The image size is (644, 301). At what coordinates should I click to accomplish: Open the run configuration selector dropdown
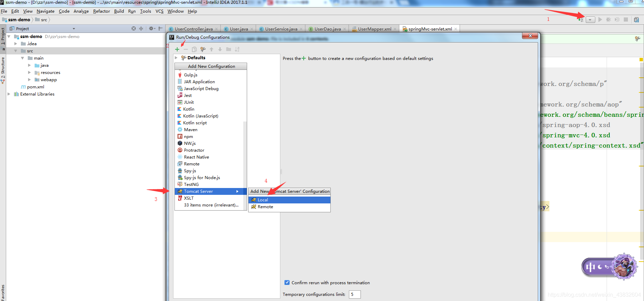coord(590,20)
